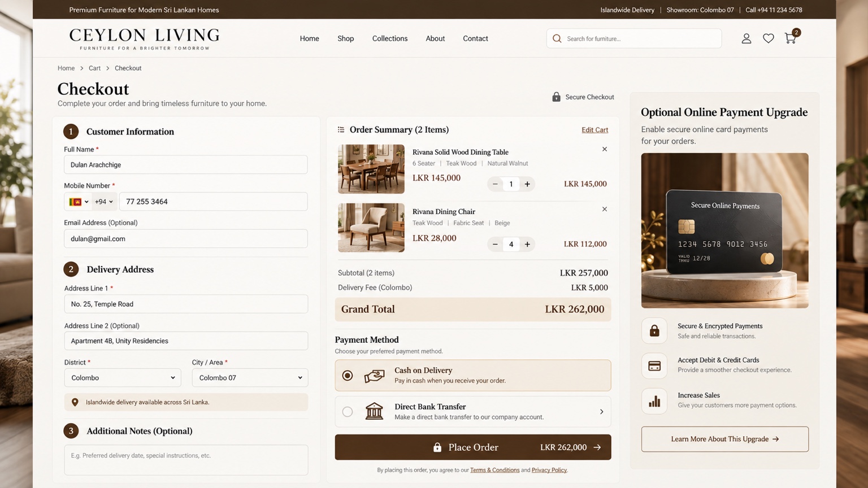Click the Subtotal LKR 257,000 value
868x488 pixels.
coord(584,273)
